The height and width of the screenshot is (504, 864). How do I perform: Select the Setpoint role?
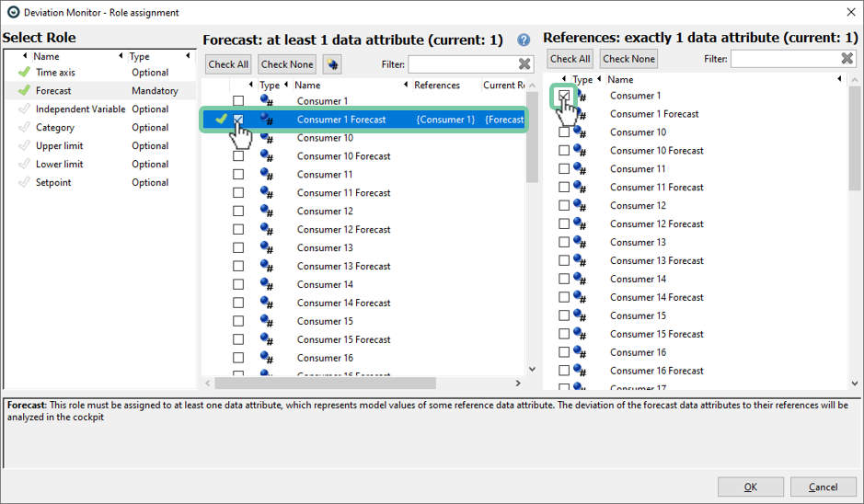point(100,182)
